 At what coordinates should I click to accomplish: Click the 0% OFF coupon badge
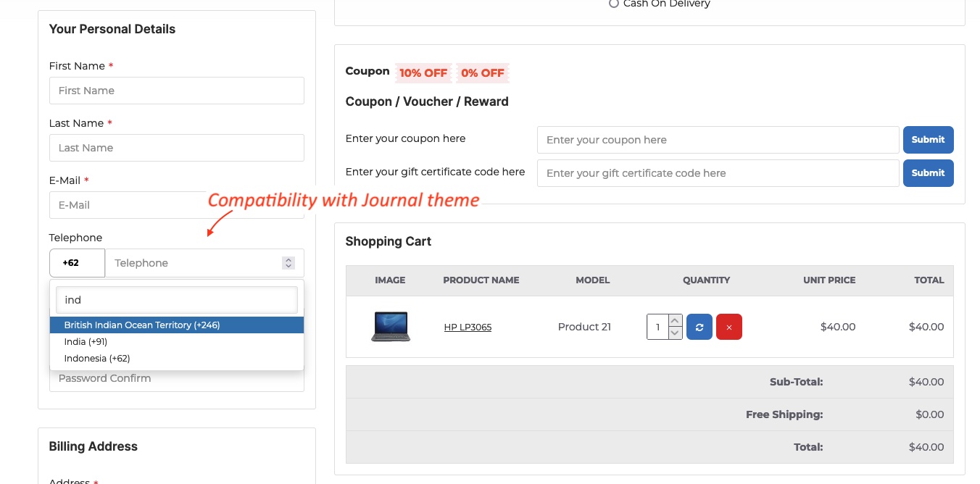[482, 72]
